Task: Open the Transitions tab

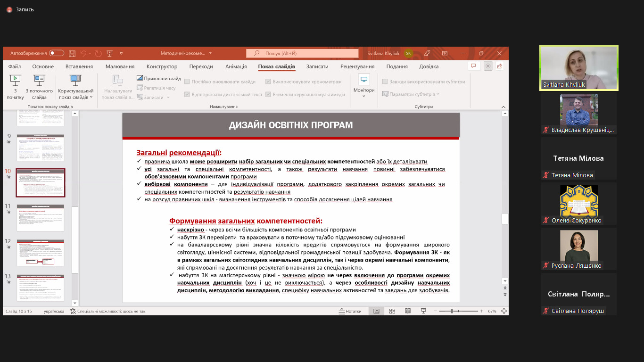Action: point(201,66)
